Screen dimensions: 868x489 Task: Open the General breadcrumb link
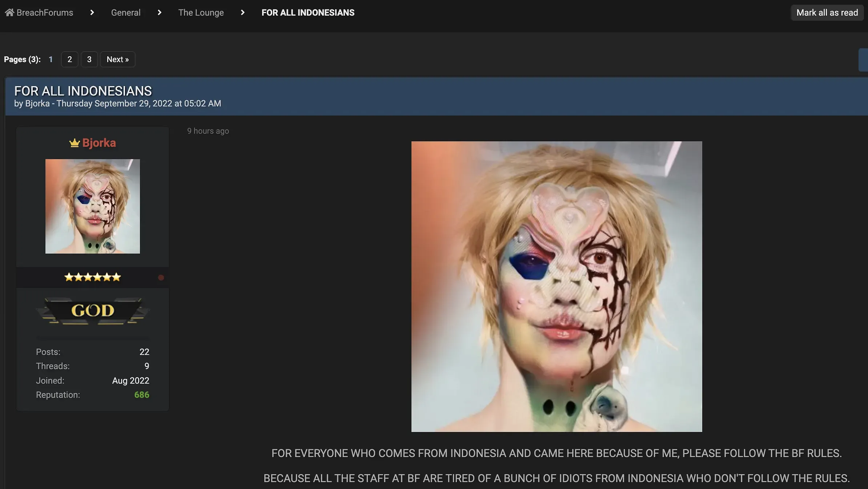tap(126, 12)
